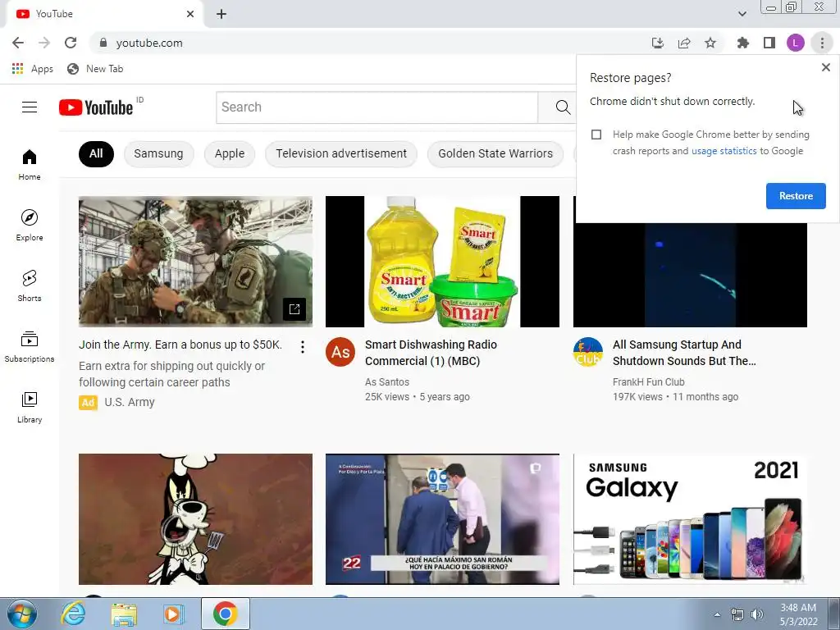This screenshot has height=630, width=840.
Task: Click the Restore button
Action: [x=796, y=196]
